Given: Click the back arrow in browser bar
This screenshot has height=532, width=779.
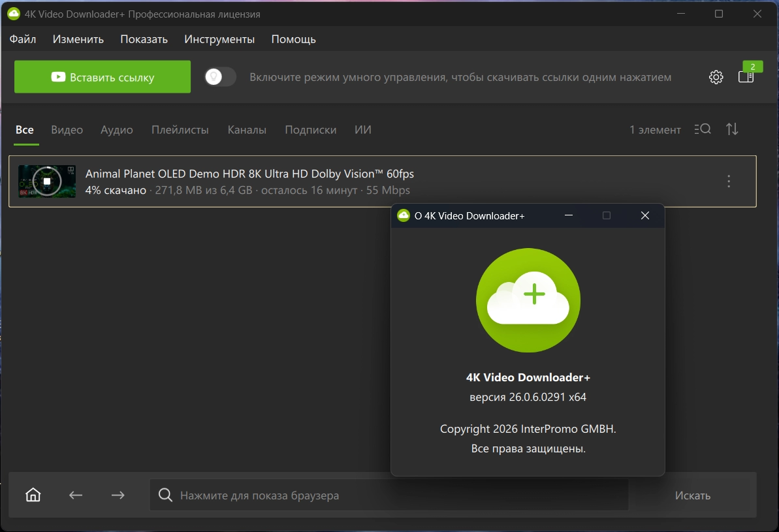Looking at the screenshot, I should pos(76,495).
